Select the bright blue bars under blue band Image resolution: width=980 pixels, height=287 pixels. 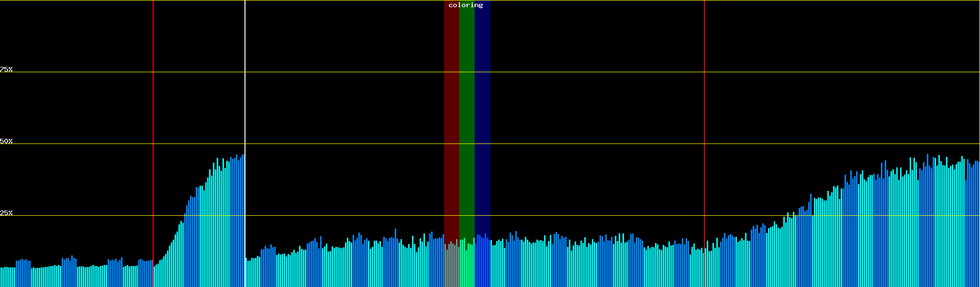tap(482, 268)
